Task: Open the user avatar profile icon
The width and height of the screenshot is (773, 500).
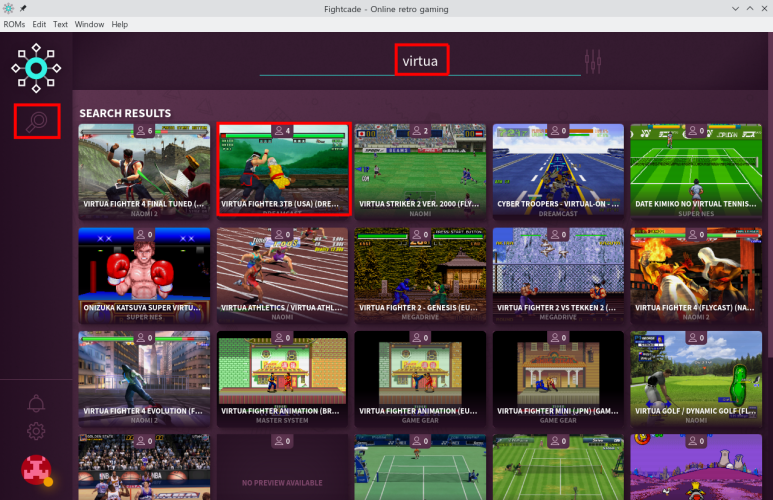Action: coord(37,470)
